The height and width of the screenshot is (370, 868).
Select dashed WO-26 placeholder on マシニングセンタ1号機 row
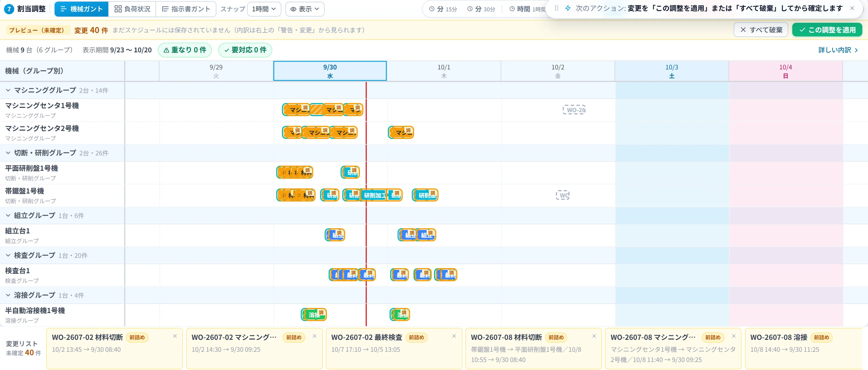pyautogui.click(x=574, y=110)
